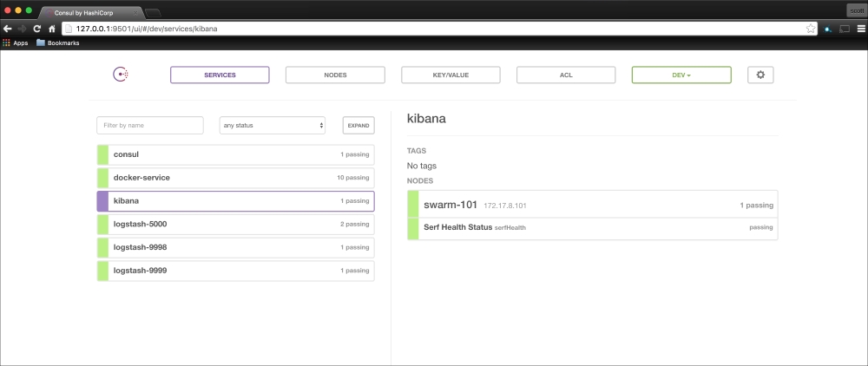Open the Bookmarks folder
This screenshot has height=366, width=868.
[57, 42]
